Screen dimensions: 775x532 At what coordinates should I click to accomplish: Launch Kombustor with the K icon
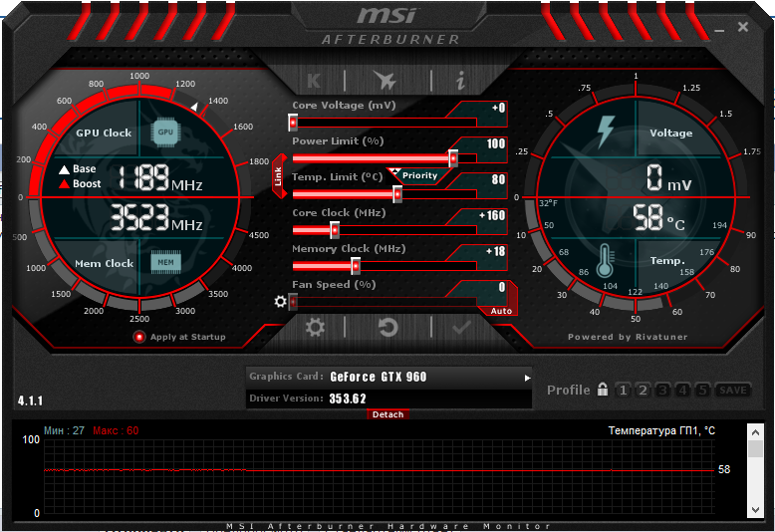(314, 82)
